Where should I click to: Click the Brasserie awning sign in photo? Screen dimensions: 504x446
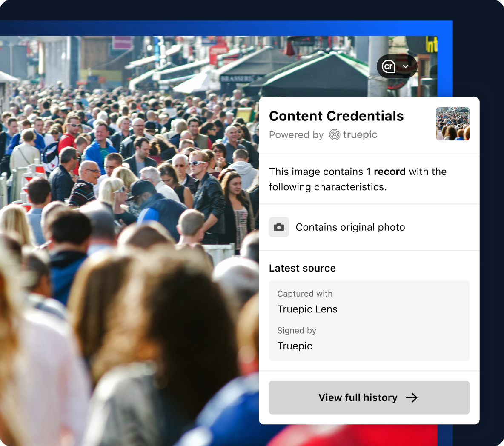point(237,78)
